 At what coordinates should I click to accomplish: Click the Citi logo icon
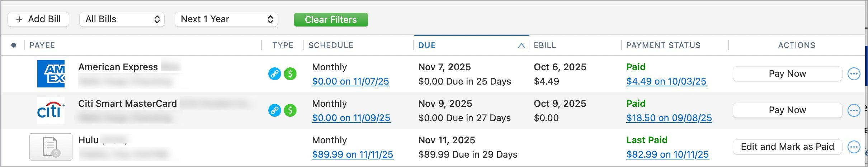[x=51, y=110]
